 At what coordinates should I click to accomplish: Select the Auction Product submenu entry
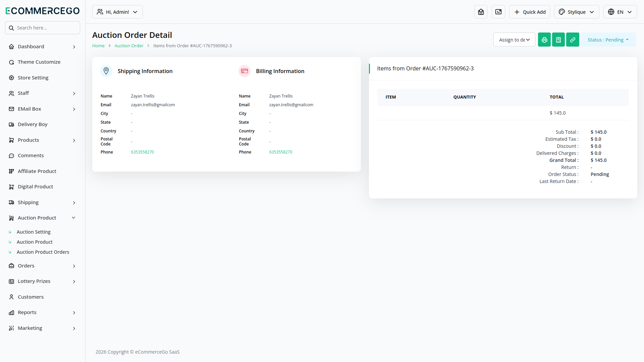pyautogui.click(x=35, y=242)
